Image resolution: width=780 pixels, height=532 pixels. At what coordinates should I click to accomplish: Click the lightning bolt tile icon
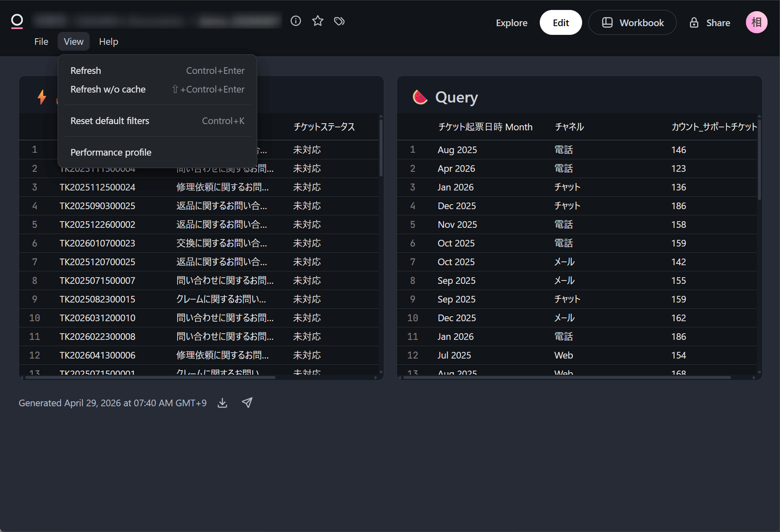(42, 97)
